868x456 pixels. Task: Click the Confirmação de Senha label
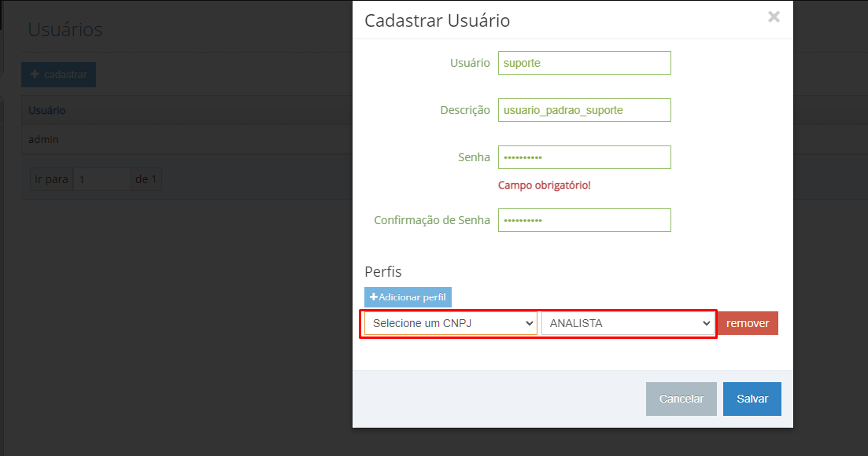click(x=432, y=220)
